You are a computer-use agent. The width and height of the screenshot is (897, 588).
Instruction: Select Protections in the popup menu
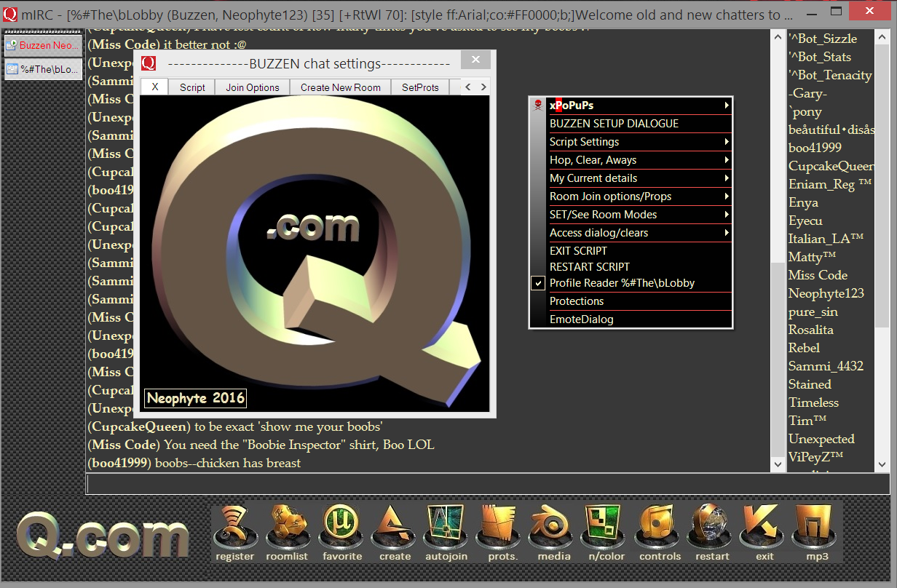631,301
